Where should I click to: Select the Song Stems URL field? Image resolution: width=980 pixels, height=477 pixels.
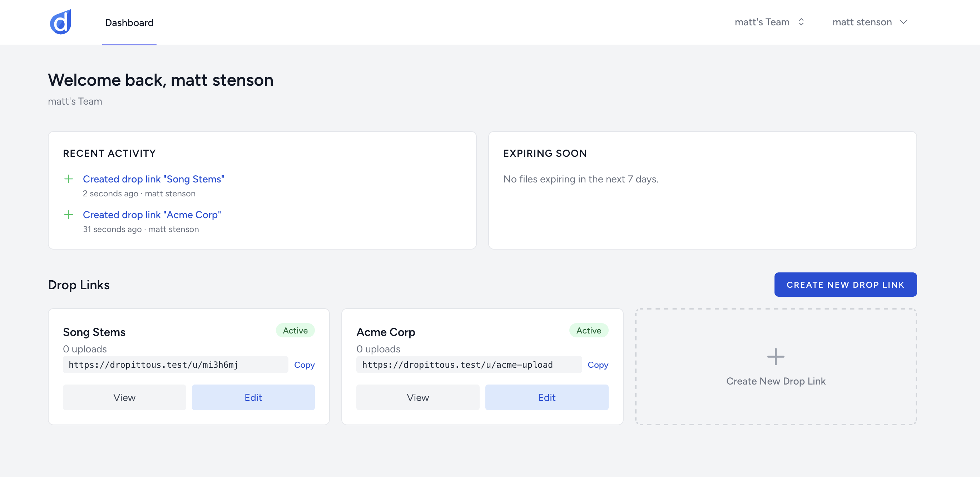click(x=175, y=365)
